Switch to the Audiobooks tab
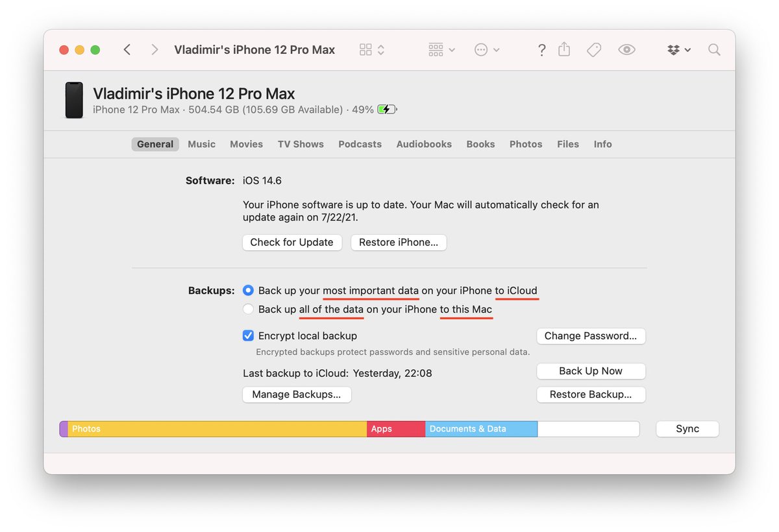 coord(424,144)
